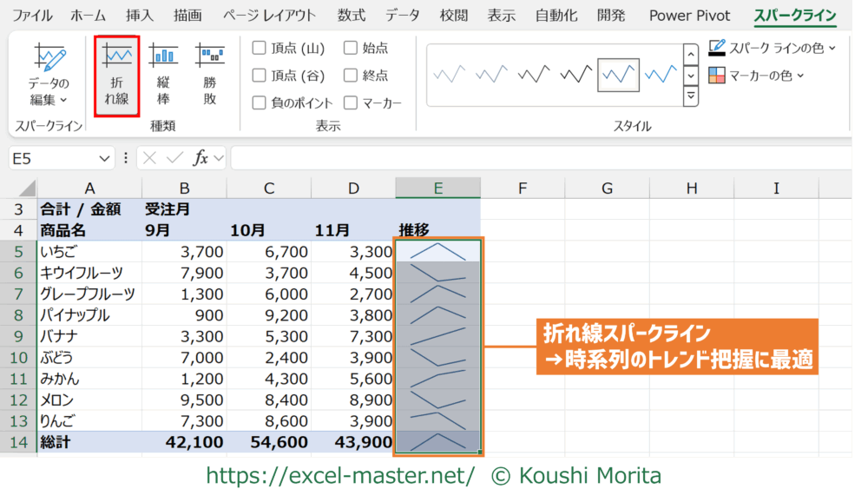Select column E header
This screenshot has width=868, height=489.
437,188
